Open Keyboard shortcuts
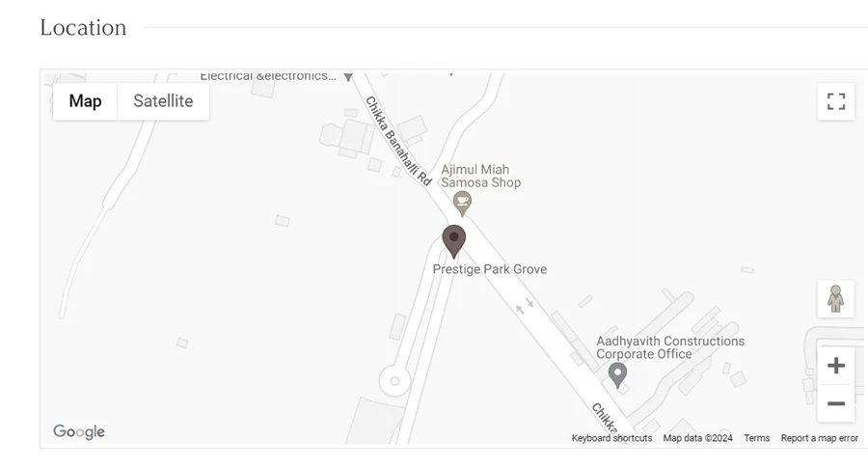Screen dimensions: 868x468 611,438
